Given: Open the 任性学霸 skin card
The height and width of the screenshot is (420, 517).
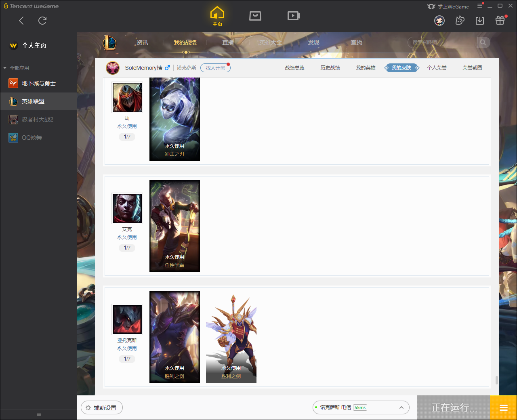Looking at the screenshot, I should (174, 226).
